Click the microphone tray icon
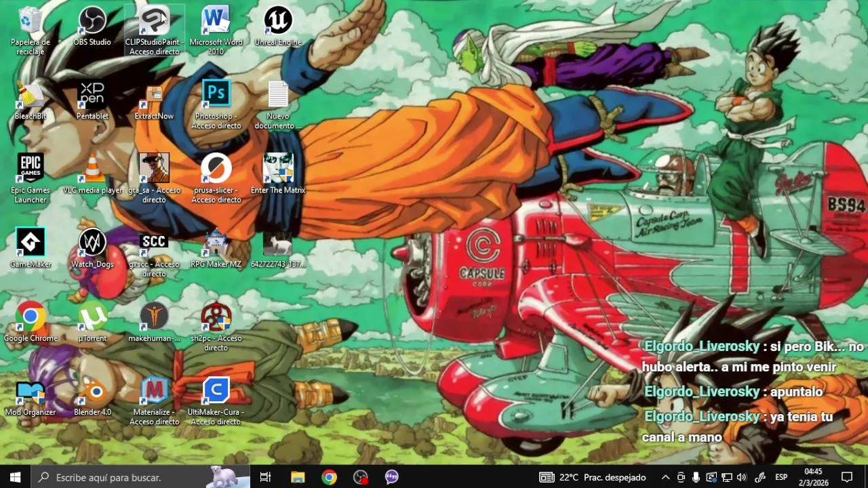This screenshot has height=488, width=868. 696,477
